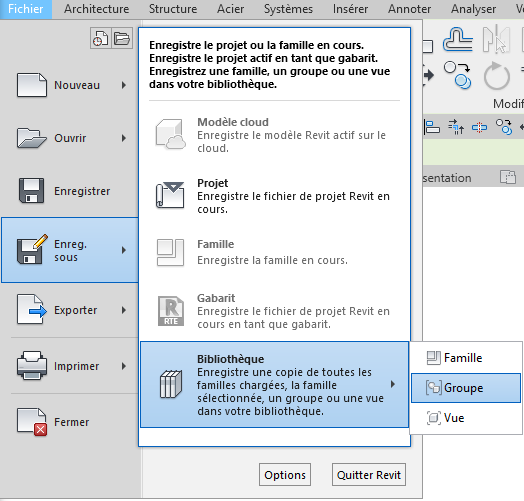This screenshot has width=524, height=501.
Task: Select the Bibliothèque option
Action: point(275,384)
